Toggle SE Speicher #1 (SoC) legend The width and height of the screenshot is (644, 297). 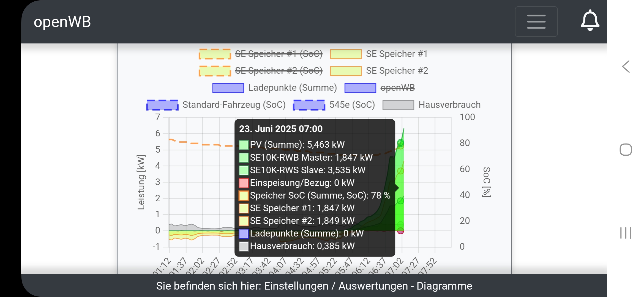pos(278,54)
